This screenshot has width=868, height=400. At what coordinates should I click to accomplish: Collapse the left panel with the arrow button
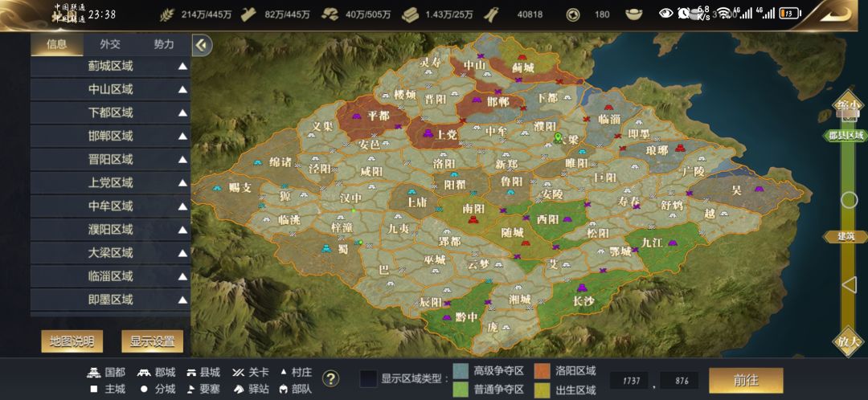pos(202,45)
